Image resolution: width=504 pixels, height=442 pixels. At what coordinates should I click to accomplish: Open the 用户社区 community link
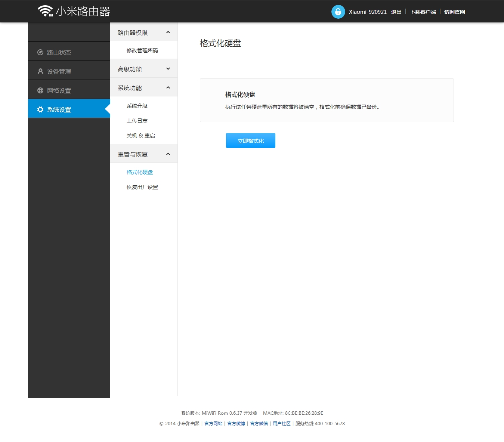(281, 423)
